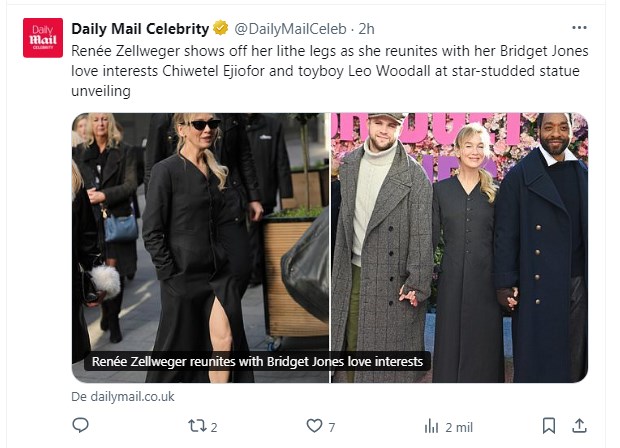Like the tweet with the heart icon
Viewport: 620px width, 448px height.
(314, 426)
